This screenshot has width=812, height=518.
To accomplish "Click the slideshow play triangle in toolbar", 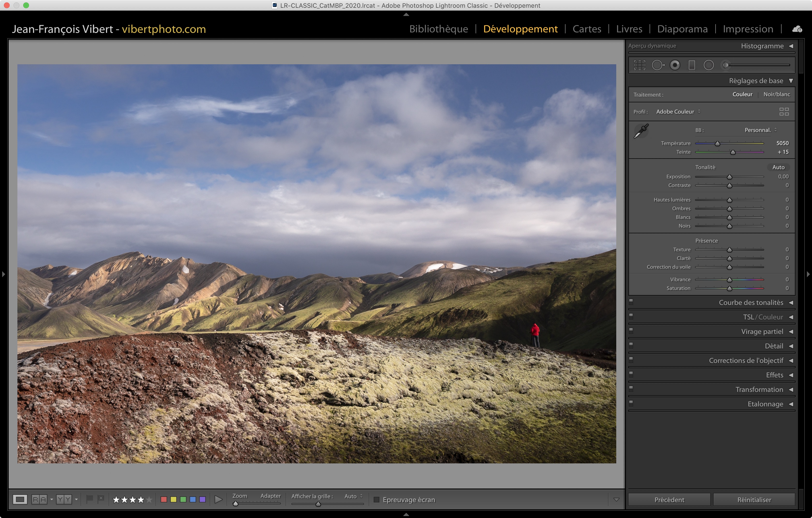I will click(218, 499).
